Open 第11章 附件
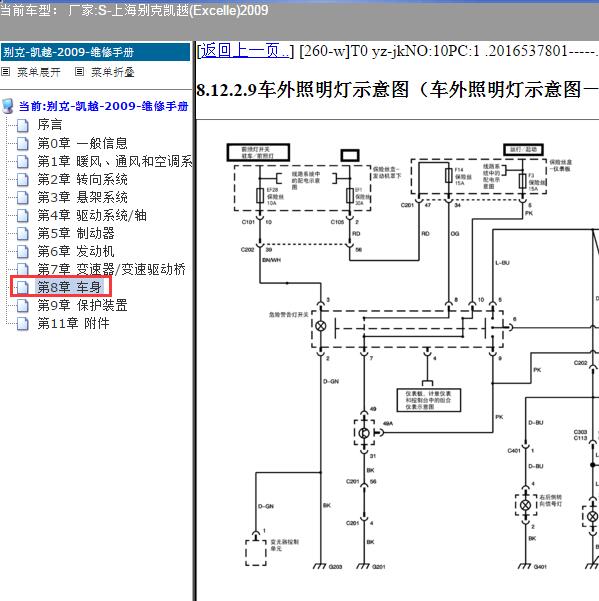 point(73,323)
